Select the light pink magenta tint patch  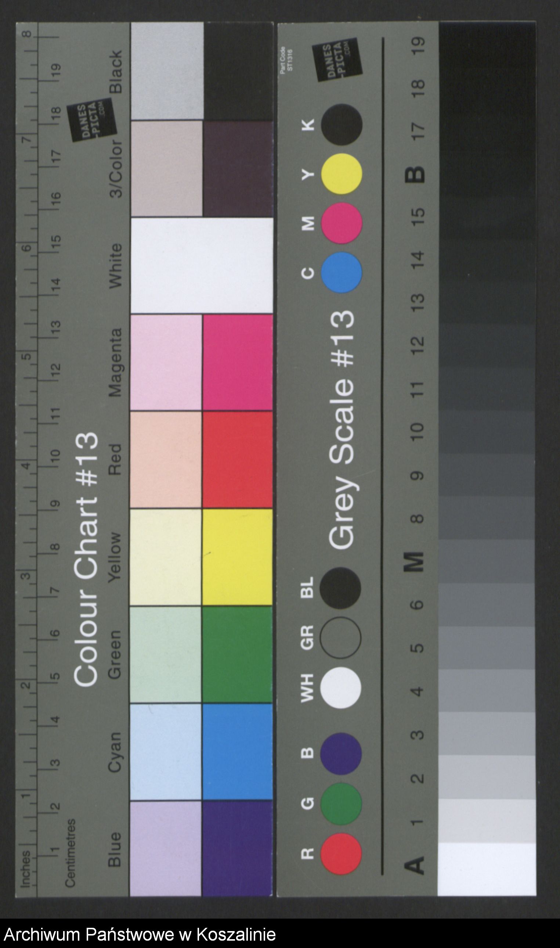tap(166, 362)
